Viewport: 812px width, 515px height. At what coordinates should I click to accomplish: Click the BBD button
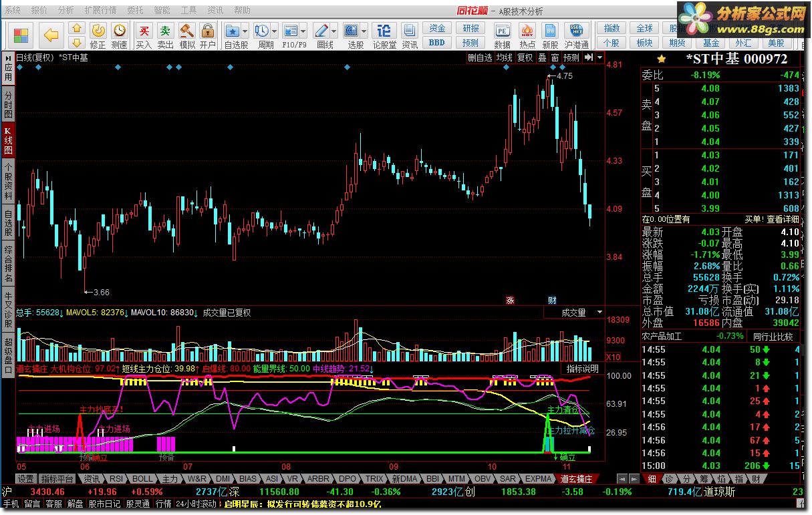[x=437, y=43]
